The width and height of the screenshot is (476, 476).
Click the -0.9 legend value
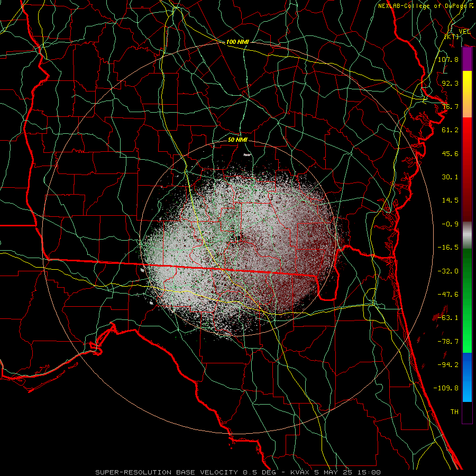click(x=450, y=224)
